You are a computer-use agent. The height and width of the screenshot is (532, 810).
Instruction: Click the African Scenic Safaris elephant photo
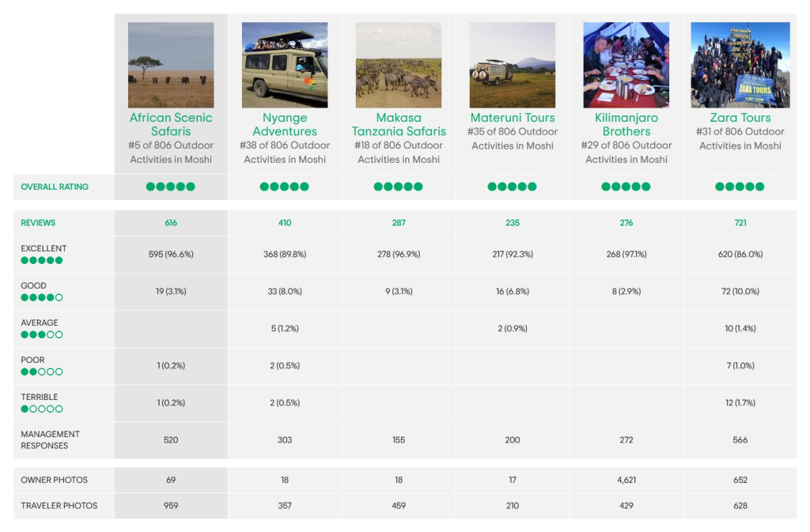click(171, 65)
